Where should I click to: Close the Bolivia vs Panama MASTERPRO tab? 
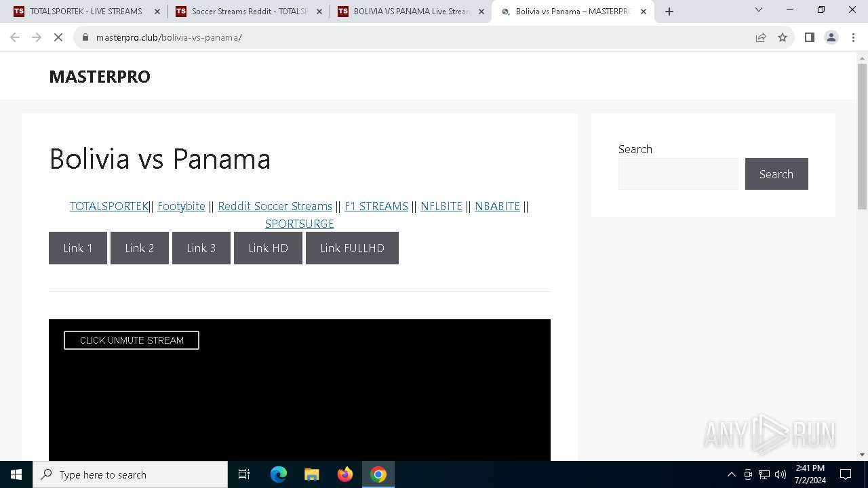pyautogui.click(x=644, y=12)
